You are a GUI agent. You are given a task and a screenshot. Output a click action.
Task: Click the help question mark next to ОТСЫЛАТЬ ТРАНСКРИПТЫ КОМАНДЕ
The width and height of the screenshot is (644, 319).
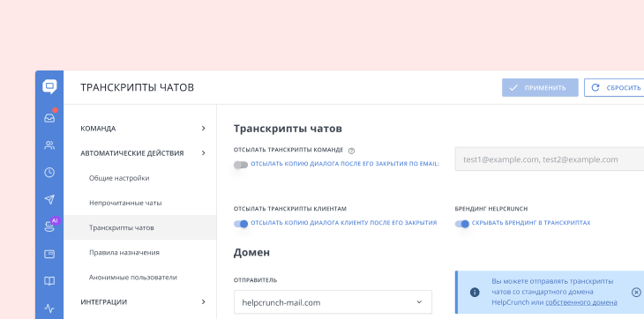point(351,151)
